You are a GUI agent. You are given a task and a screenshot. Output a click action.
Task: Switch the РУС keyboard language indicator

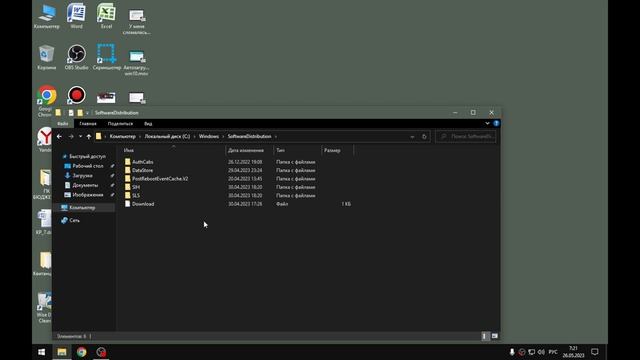[x=553, y=352]
